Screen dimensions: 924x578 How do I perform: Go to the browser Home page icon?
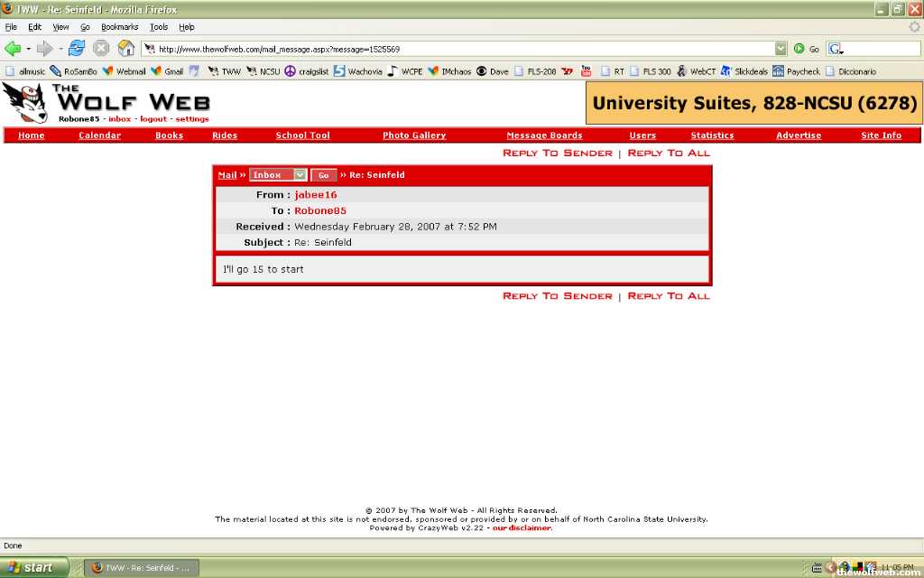125,49
